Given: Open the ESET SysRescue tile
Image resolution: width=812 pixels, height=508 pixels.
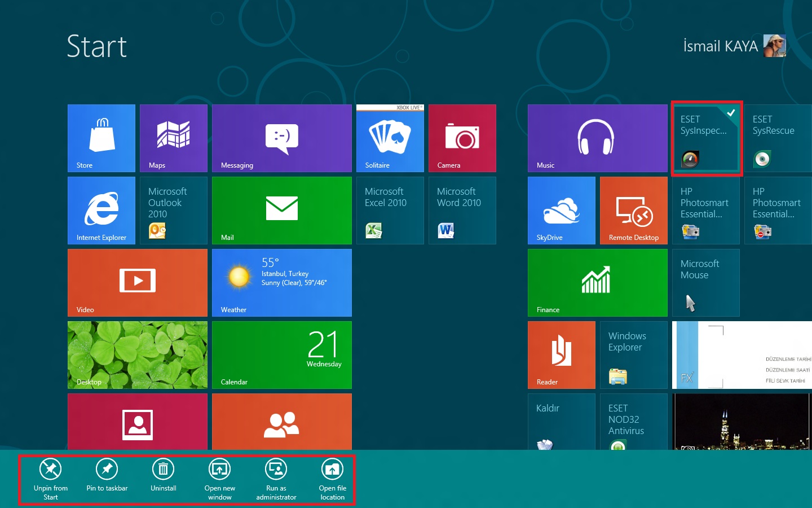Looking at the screenshot, I should [x=778, y=138].
